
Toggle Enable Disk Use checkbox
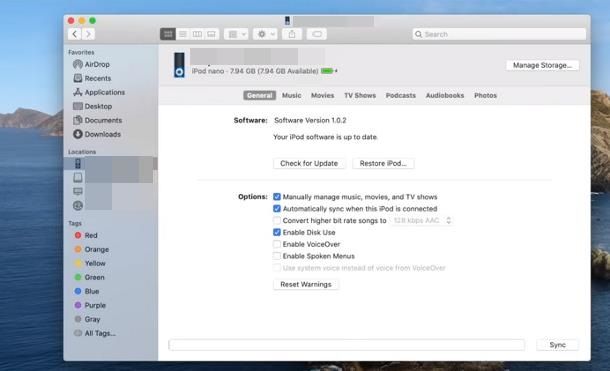pyautogui.click(x=277, y=232)
